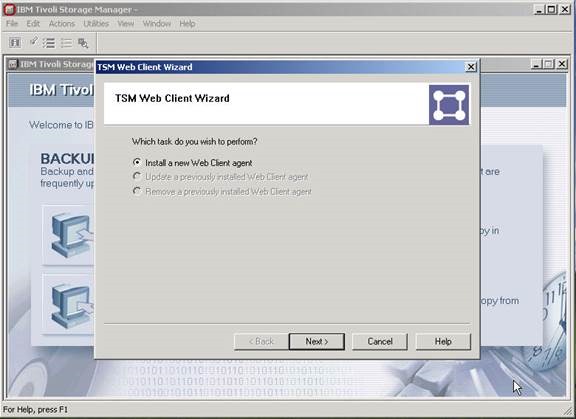Click the pencil edit toolbar icon
Image resolution: width=576 pixels, height=419 pixels.
(33, 41)
